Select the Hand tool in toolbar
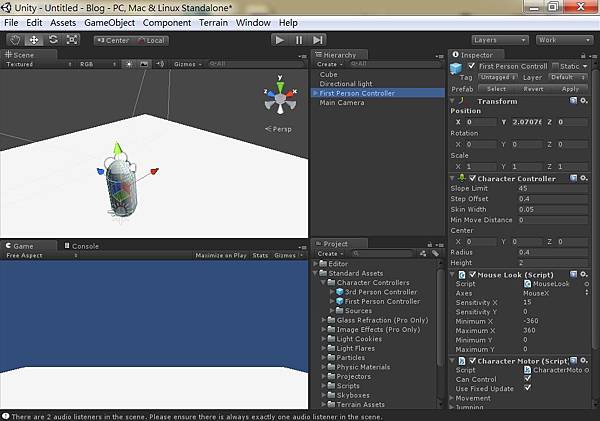The width and height of the screenshot is (600, 421). (x=15, y=40)
